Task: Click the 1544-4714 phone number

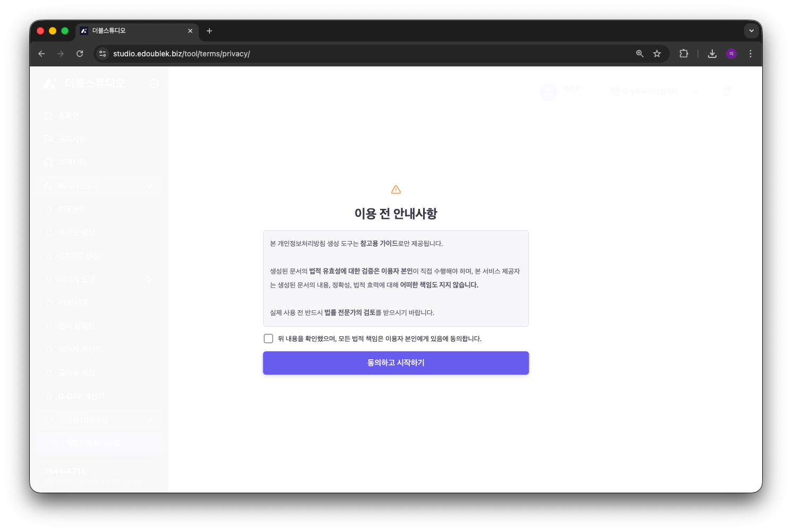Action: (x=65, y=471)
